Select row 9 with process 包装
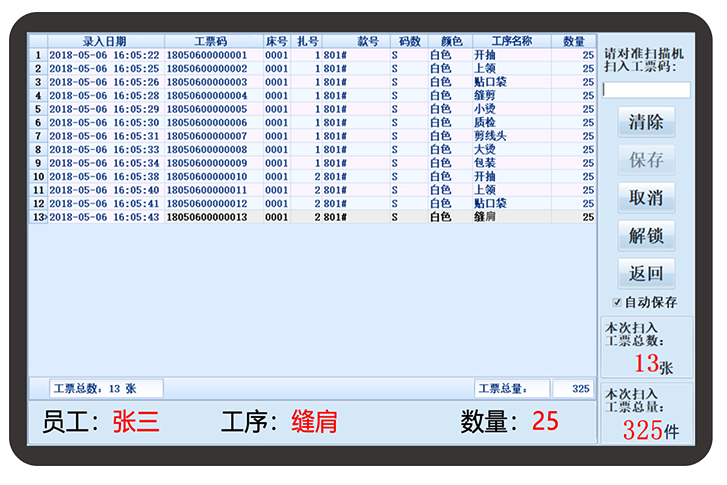Image resolution: width=727 pixels, height=485 pixels. [300, 163]
